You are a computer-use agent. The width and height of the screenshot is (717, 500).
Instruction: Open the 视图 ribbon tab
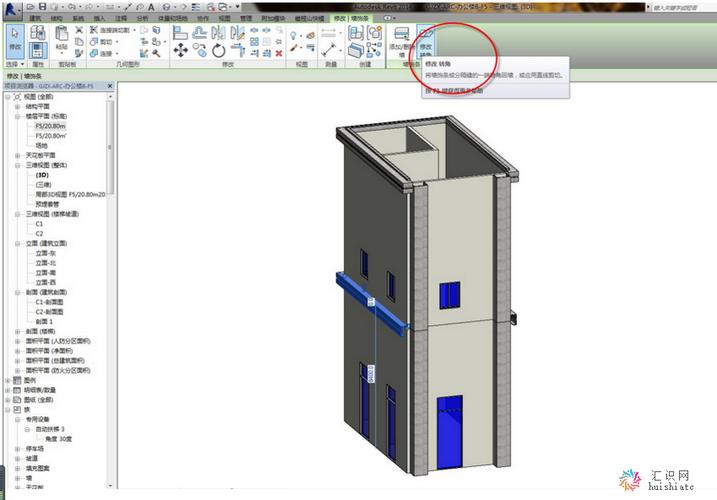coord(225,18)
